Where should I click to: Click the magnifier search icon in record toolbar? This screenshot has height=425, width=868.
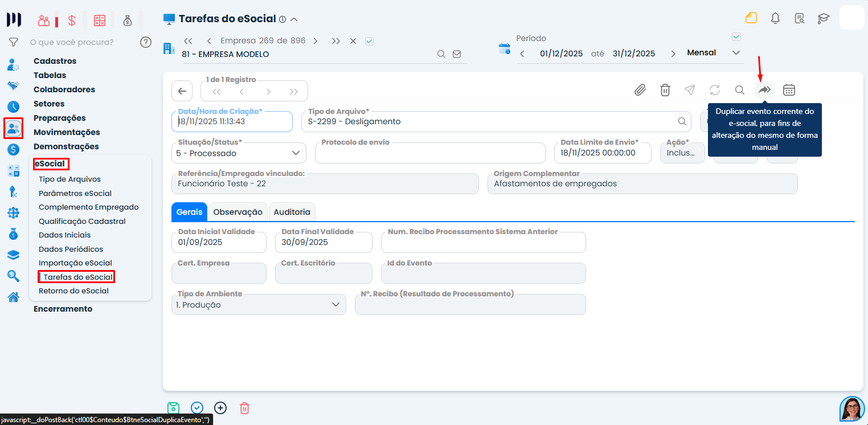pyautogui.click(x=740, y=90)
